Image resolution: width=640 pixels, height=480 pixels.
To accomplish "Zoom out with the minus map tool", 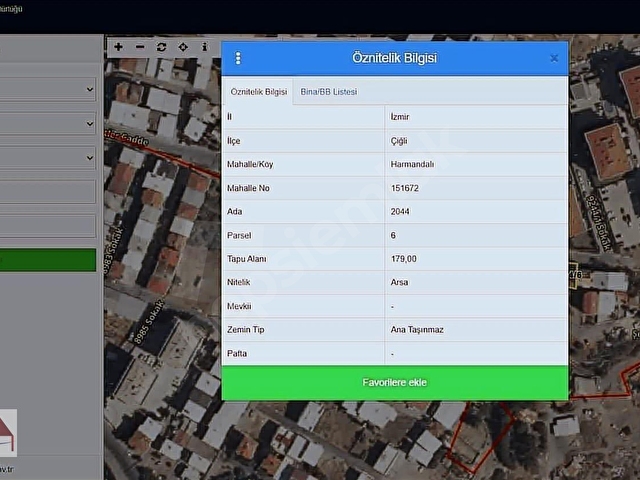I will point(140,47).
